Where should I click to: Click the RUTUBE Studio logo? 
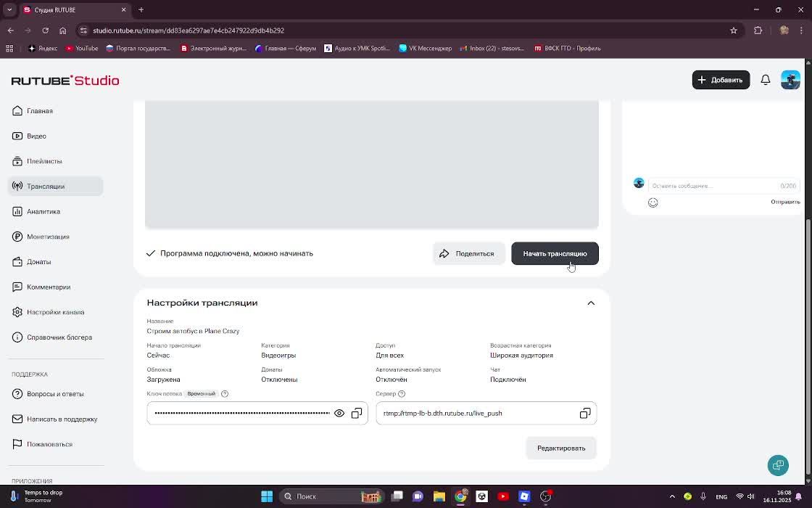pyautogui.click(x=65, y=81)
